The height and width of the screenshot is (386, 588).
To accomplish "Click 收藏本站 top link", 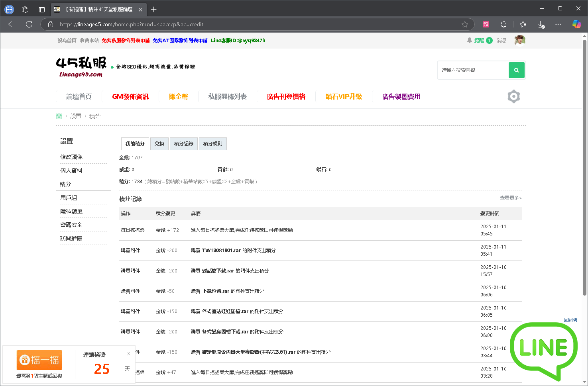I will [x=89, y=40].
